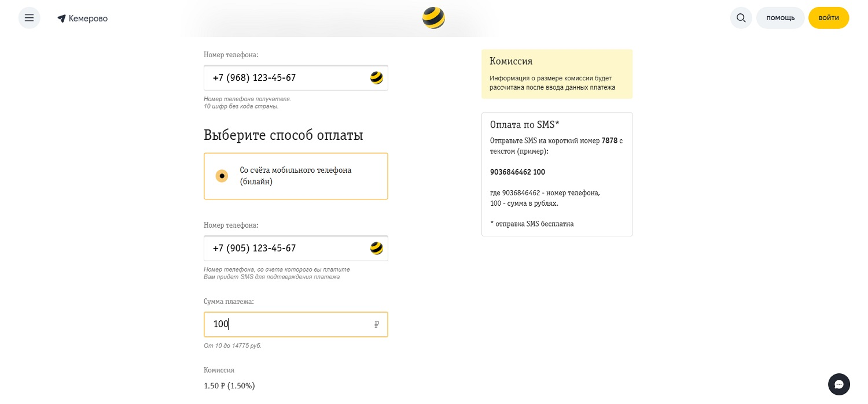Click the yellow Комиссия notice title
The width and height of the screenshot is (868, 404).
tap(511, 61)
